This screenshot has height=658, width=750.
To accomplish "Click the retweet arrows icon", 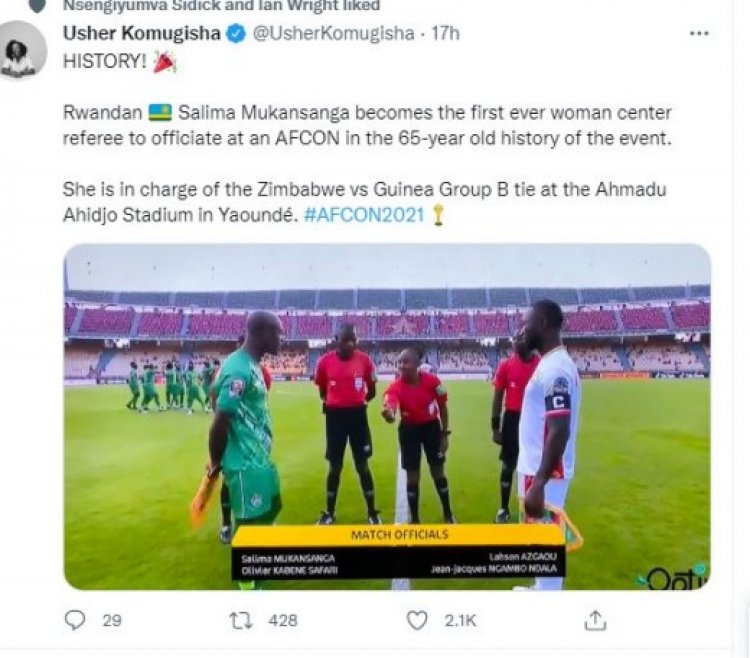I will pyautogui.click(x=241, y=620).
